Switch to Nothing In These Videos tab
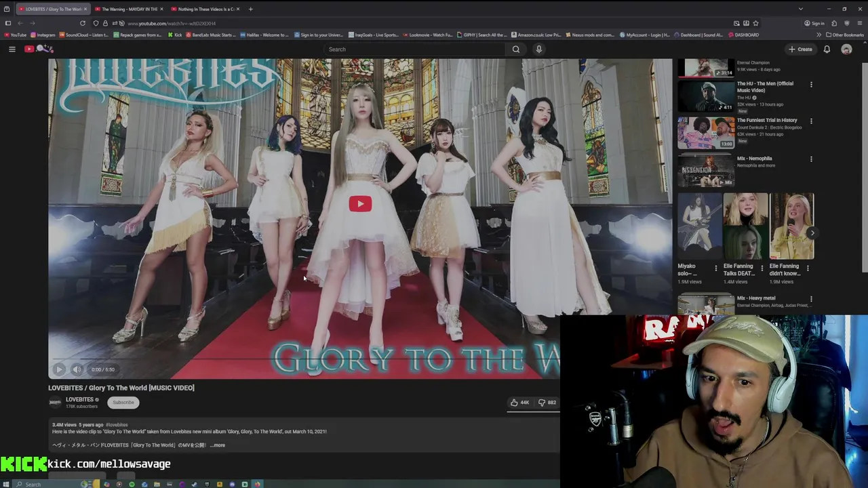Screen dimensions: 868x488 point(205,9)
